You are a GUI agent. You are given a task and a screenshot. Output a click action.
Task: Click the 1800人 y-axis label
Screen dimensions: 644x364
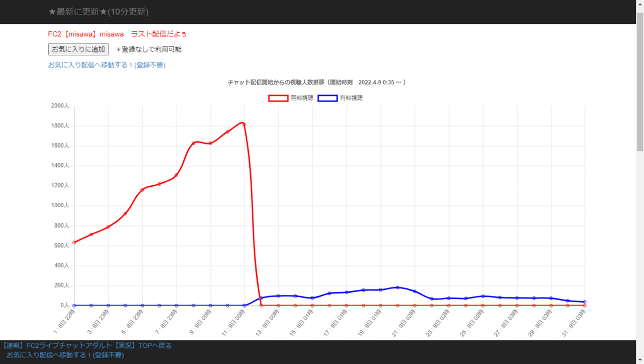(x=60, y=126)
